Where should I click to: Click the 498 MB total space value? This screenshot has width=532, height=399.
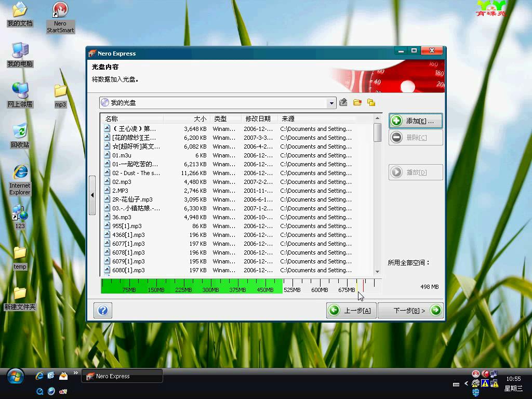click(x=430, y=287)
